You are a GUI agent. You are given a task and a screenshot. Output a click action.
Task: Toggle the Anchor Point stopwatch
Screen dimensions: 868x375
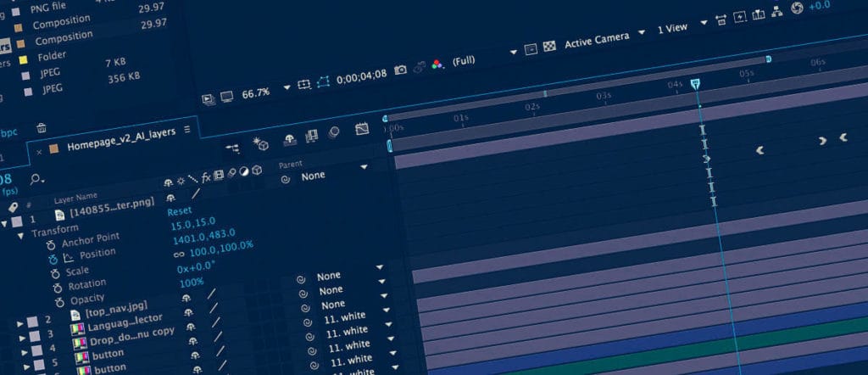[51, 244]
